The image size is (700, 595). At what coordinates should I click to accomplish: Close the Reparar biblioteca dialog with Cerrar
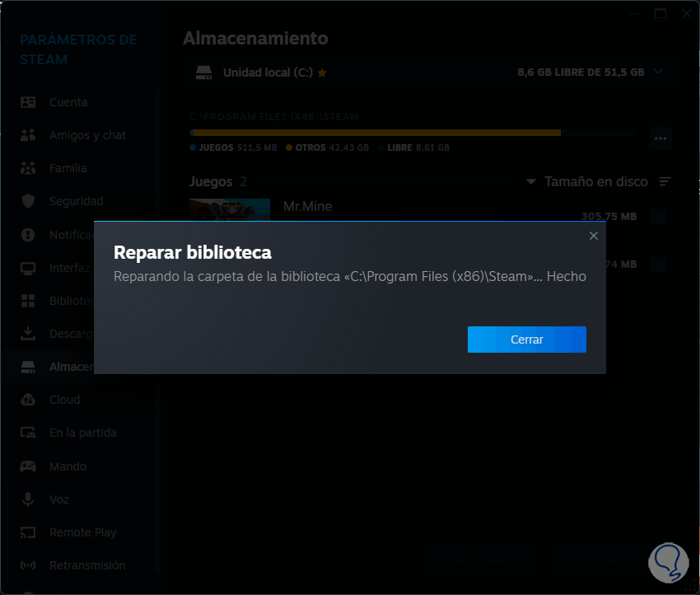(x=527, y=340)
